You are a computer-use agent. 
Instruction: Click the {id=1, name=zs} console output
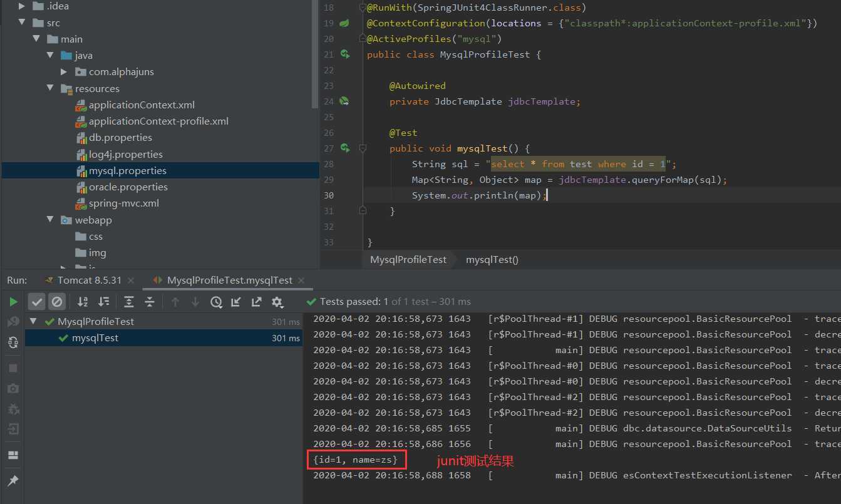pos(356,460)
